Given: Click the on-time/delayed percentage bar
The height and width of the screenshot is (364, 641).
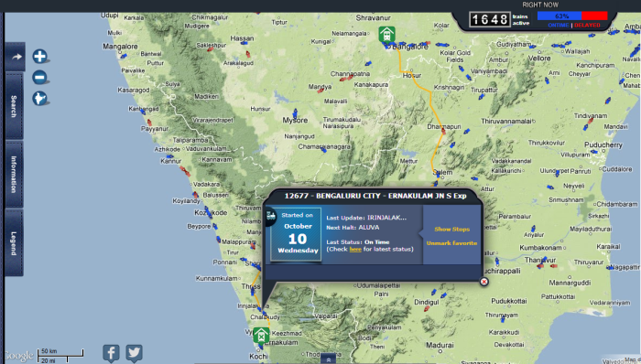Looking at the screenshot, I should (572, 16).
